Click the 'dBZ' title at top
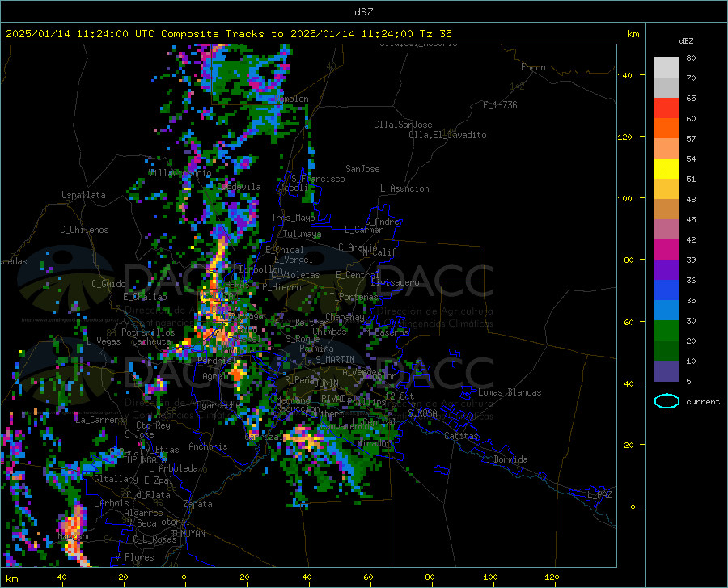This screenshot has height=588, width=728. (363, 12)
